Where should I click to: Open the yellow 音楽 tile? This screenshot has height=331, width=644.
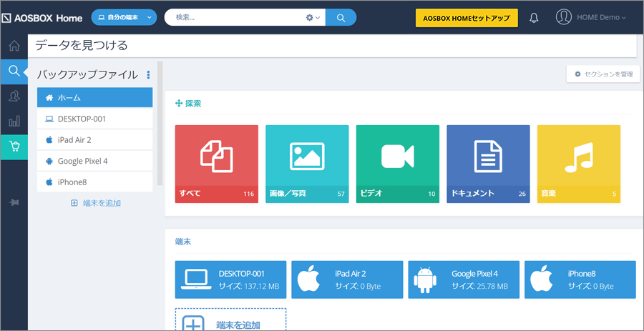(x=579, y=164)
